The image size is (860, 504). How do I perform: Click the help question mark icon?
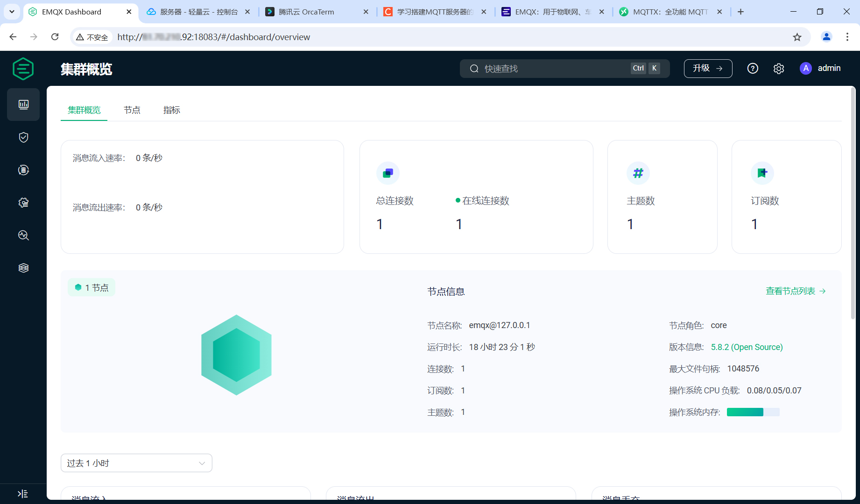(753, 69)
